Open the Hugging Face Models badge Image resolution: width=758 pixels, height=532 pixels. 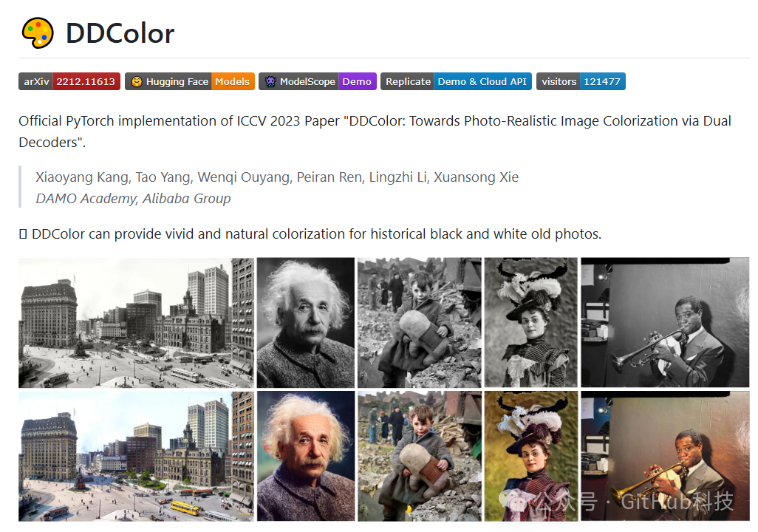(189, 81)
